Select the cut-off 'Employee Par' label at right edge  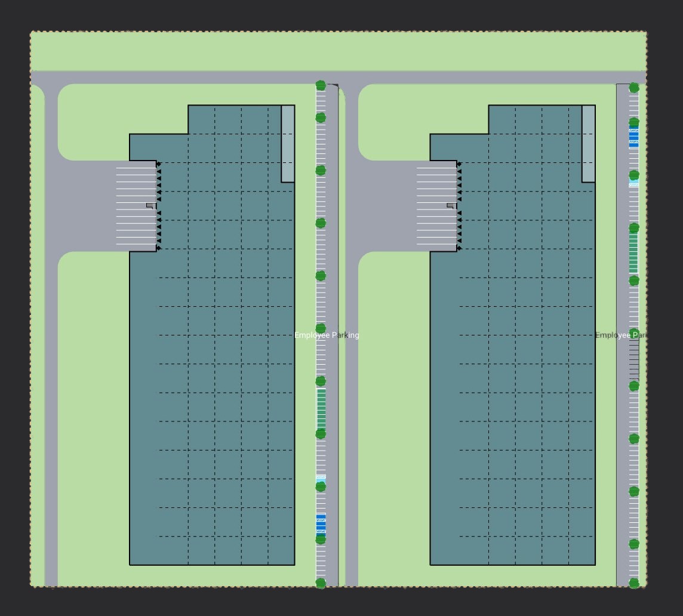[x=621, y=335]
